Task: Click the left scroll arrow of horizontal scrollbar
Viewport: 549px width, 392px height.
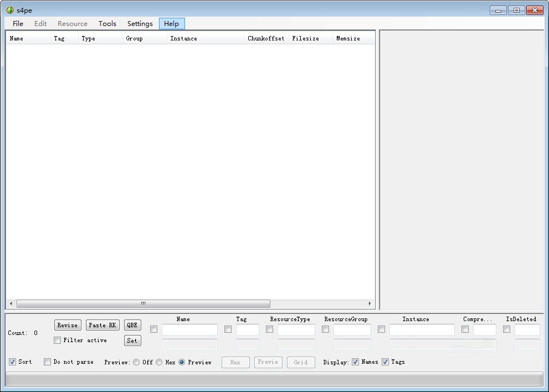Action: tap(11, 303)
